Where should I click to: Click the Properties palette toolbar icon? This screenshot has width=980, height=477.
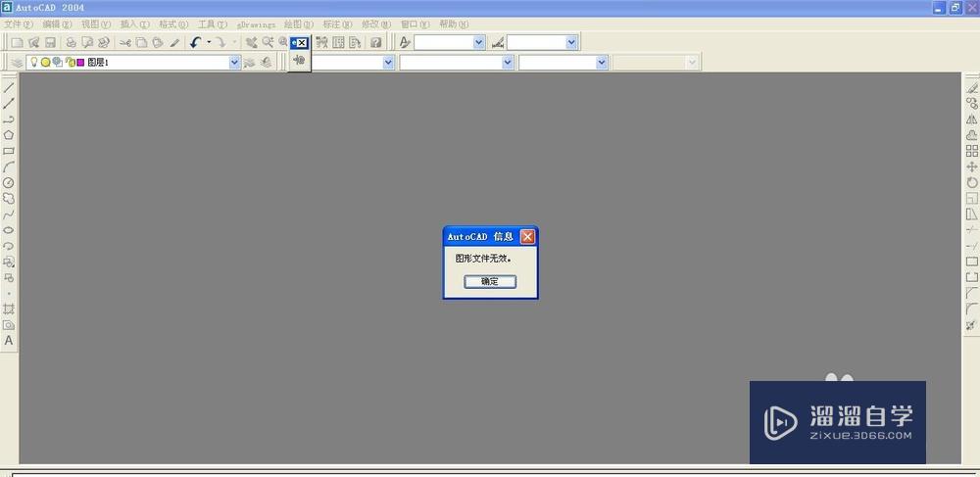321,42
